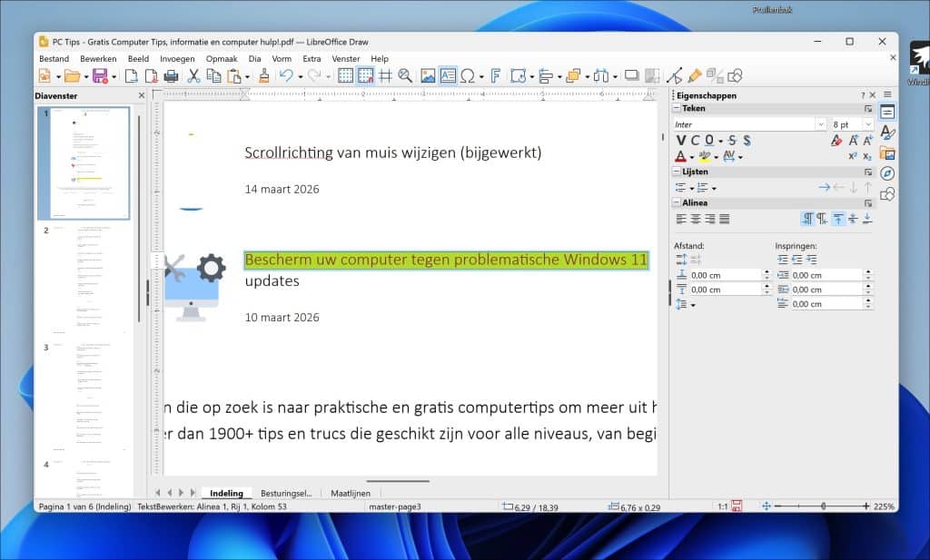Select the Clone Formatting paintbrush tool
Screen dimensions: 930x560
(x=263, y=75)
